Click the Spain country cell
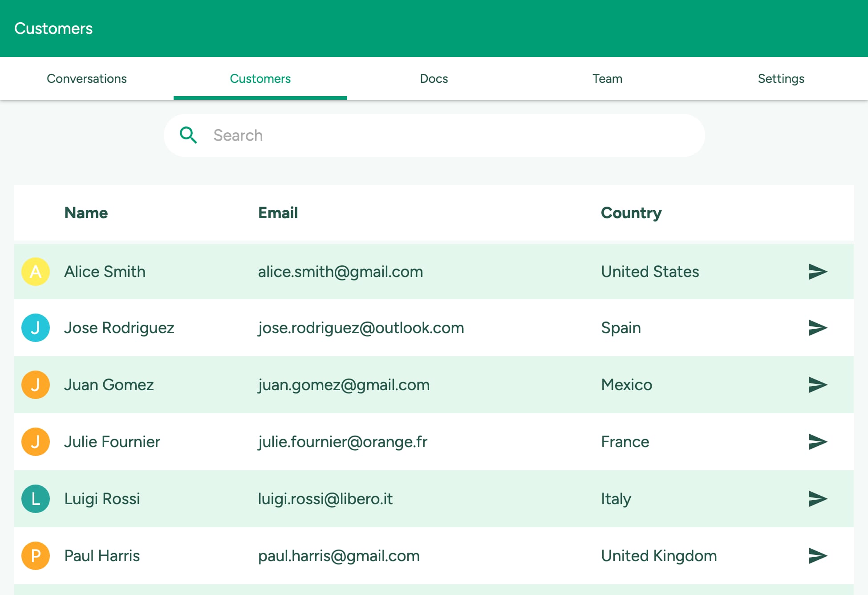The width and height of the screenshot is (868, 595). pos(621,328)
